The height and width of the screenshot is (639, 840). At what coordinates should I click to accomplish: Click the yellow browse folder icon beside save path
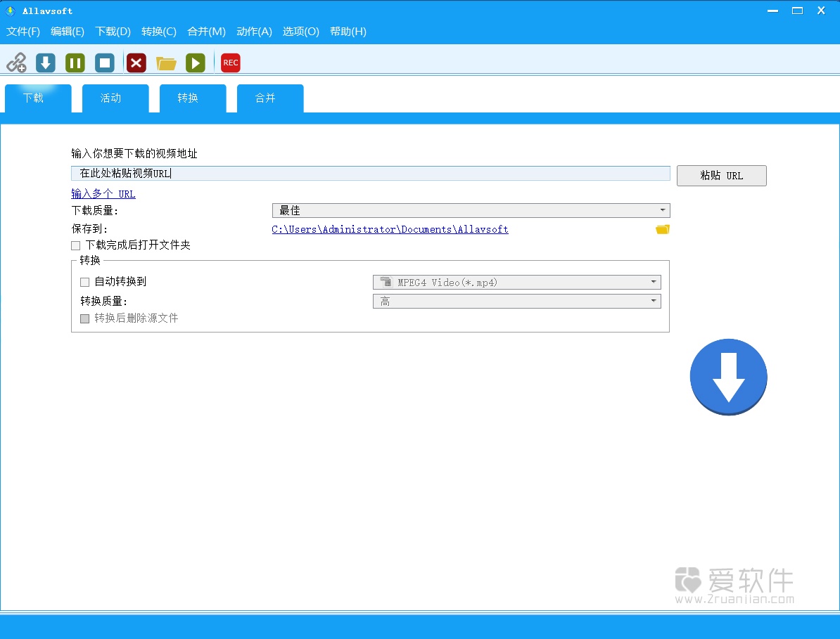[663, 229]
